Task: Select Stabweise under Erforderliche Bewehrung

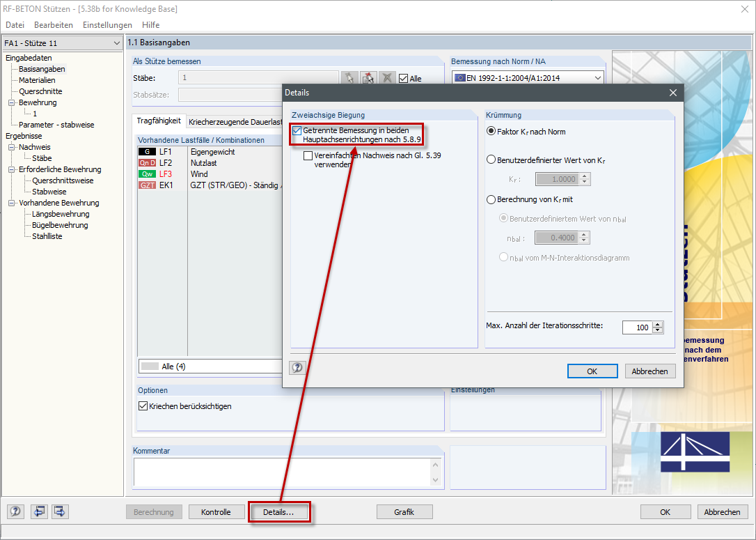Action: click(49, 192)
